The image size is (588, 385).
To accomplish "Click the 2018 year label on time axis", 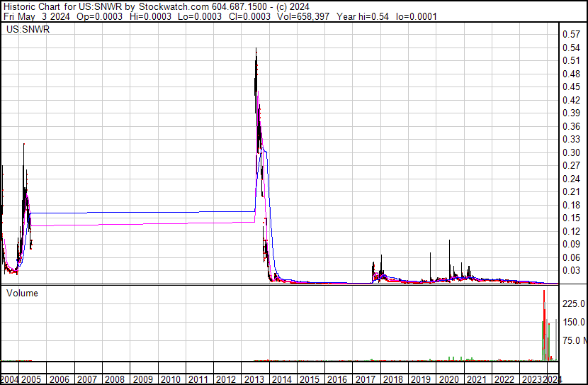I will (393, 380).
